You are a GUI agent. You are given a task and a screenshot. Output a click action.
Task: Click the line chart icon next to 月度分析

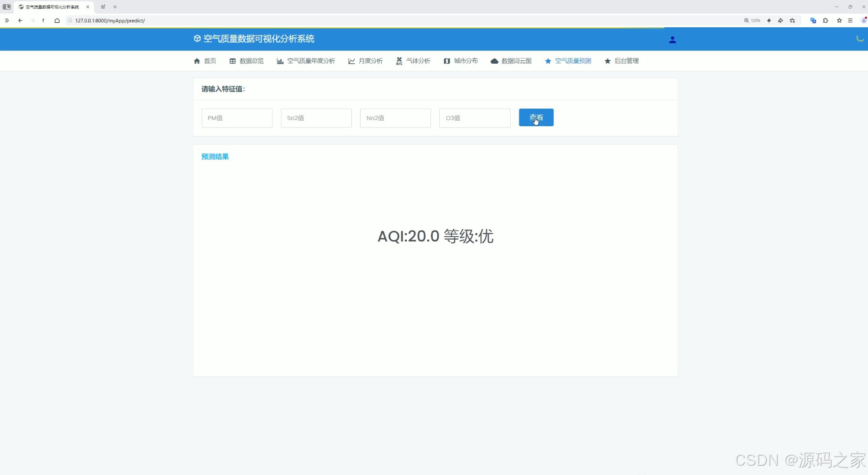point(351,61)
